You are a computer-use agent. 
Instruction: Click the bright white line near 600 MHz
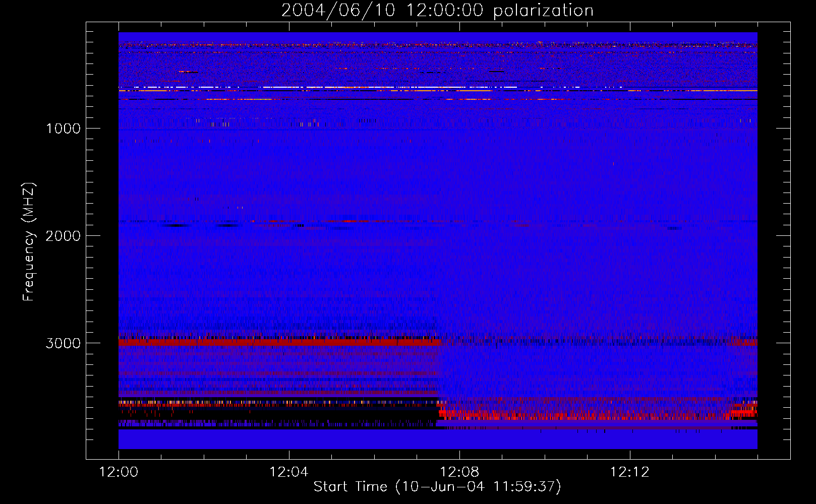pyautogui.click(x=318, y=87)
